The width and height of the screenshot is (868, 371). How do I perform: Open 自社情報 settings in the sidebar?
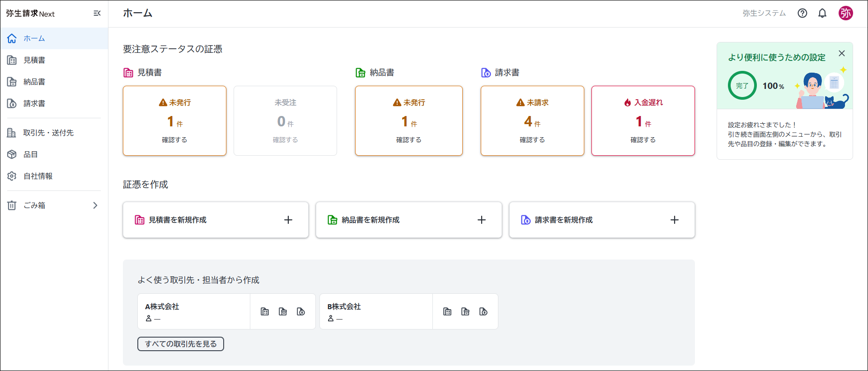(38, 176)
